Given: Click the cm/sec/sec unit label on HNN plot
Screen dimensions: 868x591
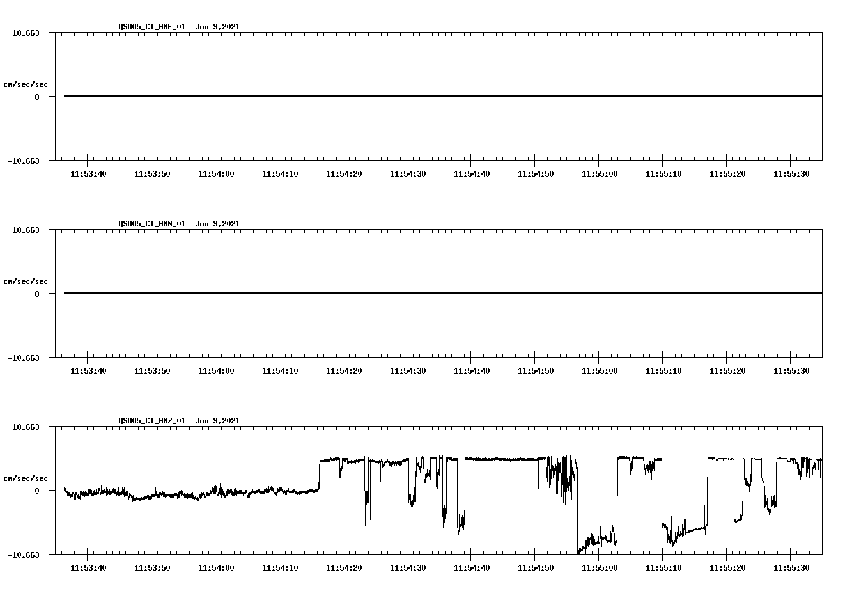Looking at the screenshot, I should pos(26,281).
